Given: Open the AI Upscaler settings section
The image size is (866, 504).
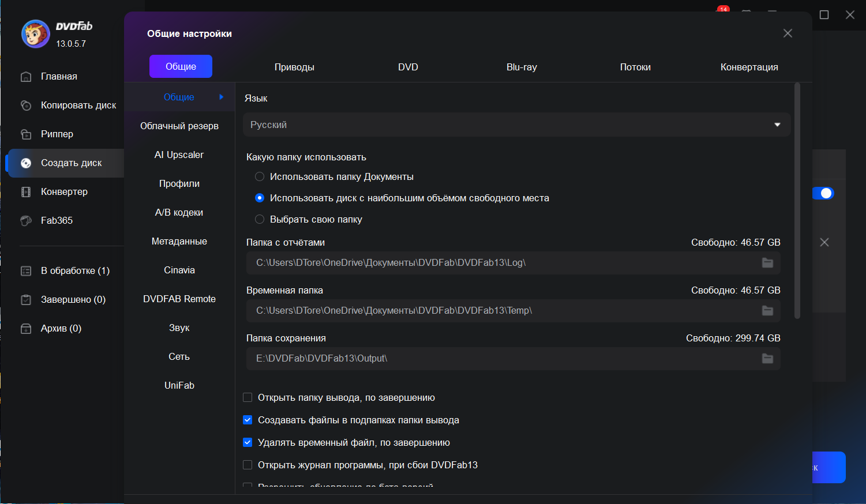Looking at the screenshot, I should [179, 155].
